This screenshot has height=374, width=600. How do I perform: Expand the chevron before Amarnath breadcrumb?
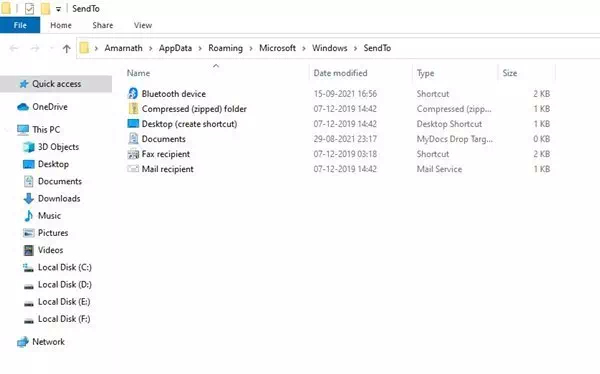click(x=96, y=48)
